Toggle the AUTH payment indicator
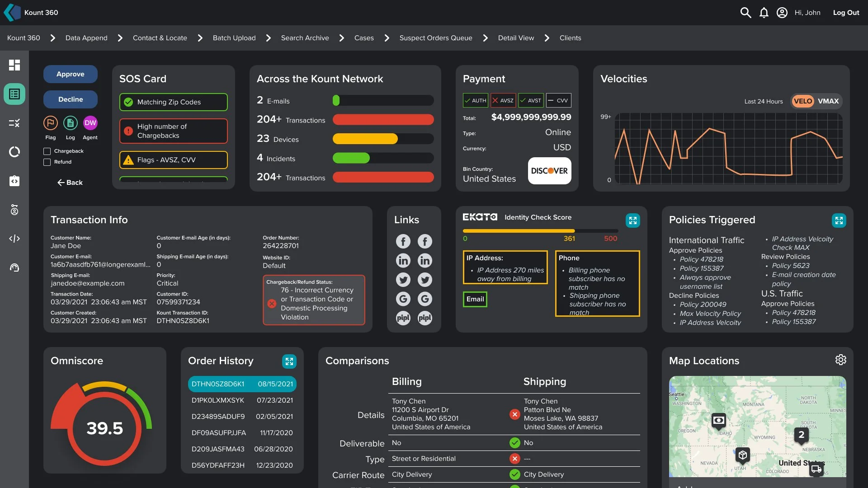This screenshot has height=488, width=868. (x=476, y=100)
